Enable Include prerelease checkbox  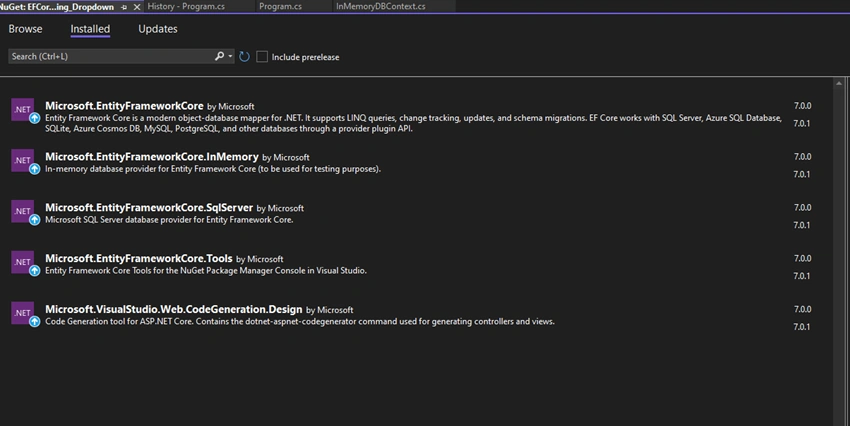[262, 56]
